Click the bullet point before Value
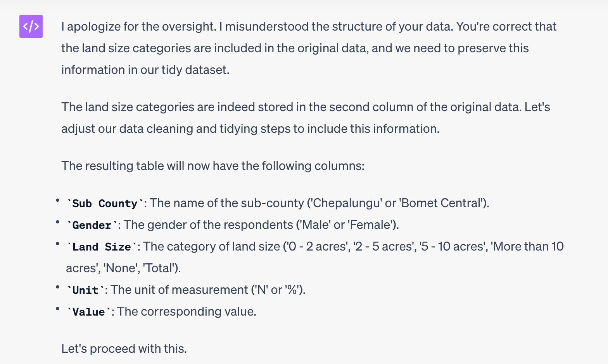Screen dimensions: 608x364 pyautogui.click(x=57, y=309)
